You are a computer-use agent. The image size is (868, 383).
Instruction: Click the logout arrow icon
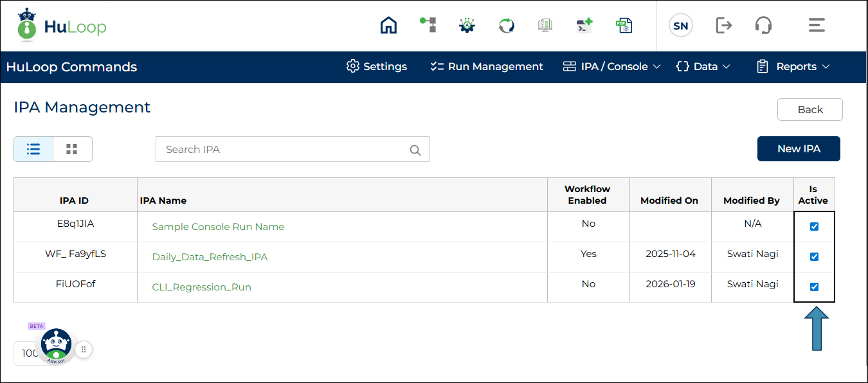pos(724,26)
